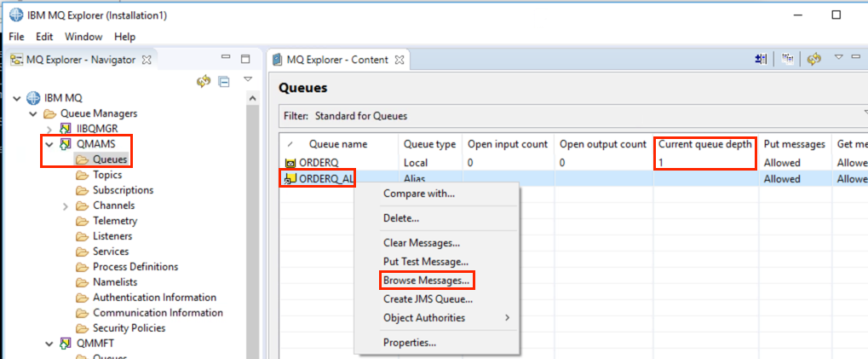Collapse the Queue Managers node
868x359 pixels.
click(32, 114)
